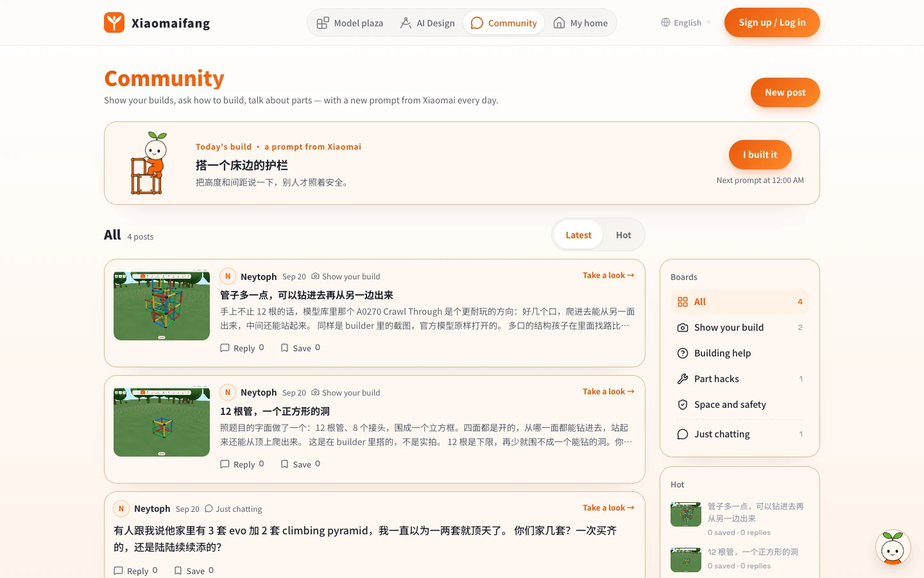Click the Xiaomaifang orange logo icon

tap(114, 22)
